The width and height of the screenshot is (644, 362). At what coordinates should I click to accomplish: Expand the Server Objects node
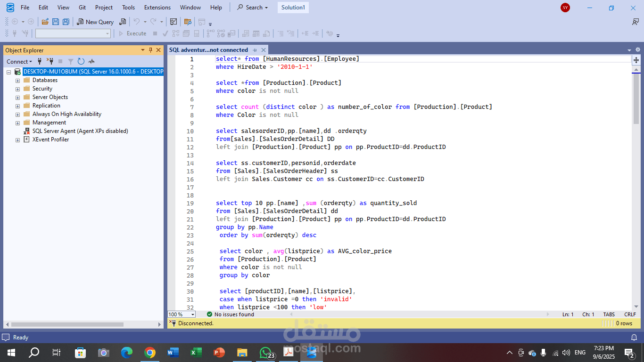(17, 97)
